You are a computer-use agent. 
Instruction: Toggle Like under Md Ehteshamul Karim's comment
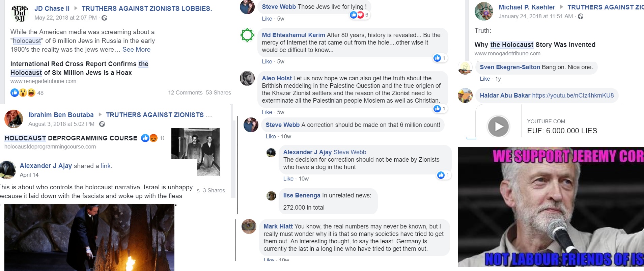pos(267,61)
